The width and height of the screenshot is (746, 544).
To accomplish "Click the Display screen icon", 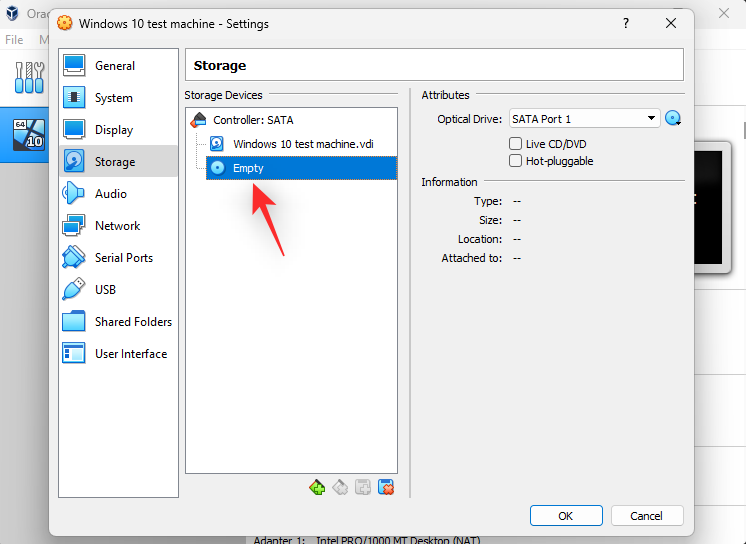I will 74,129.
